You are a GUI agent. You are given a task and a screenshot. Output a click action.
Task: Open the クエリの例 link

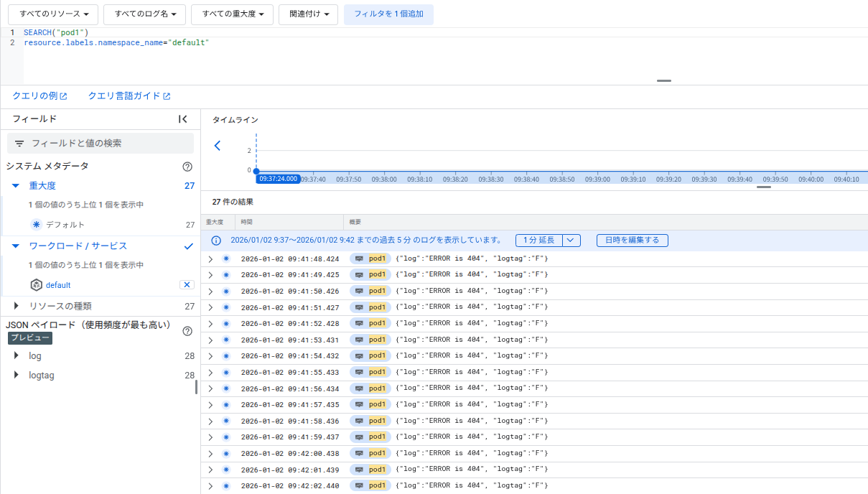(34, 95)
